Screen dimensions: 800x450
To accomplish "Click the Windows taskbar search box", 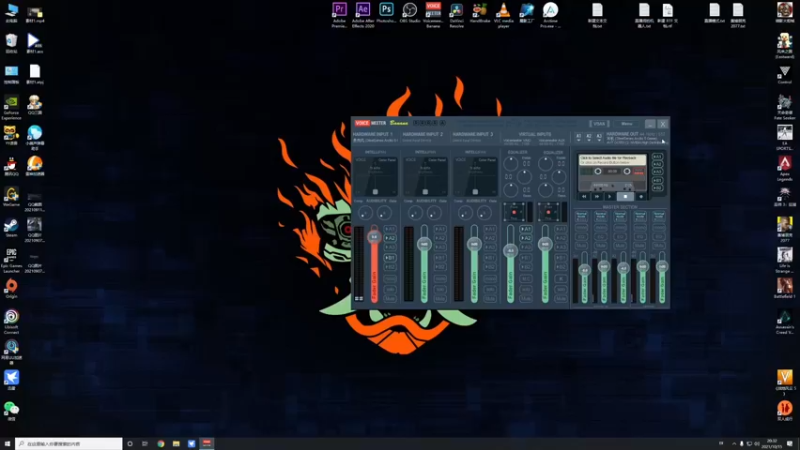I will [69, 443].
